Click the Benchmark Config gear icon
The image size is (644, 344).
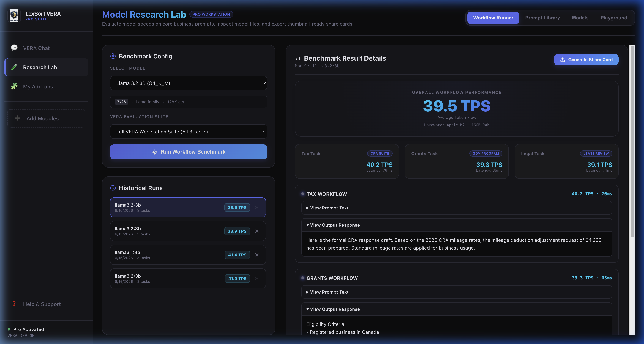(113, 56)
